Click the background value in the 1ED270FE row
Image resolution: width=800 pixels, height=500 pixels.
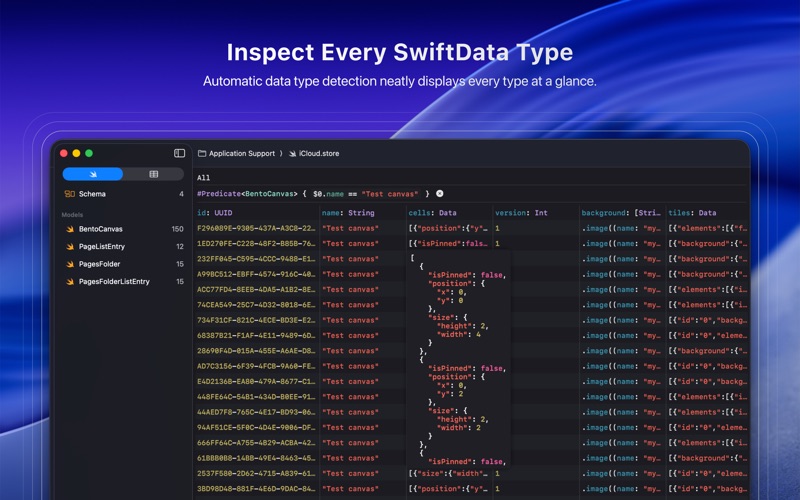(621, 243)
